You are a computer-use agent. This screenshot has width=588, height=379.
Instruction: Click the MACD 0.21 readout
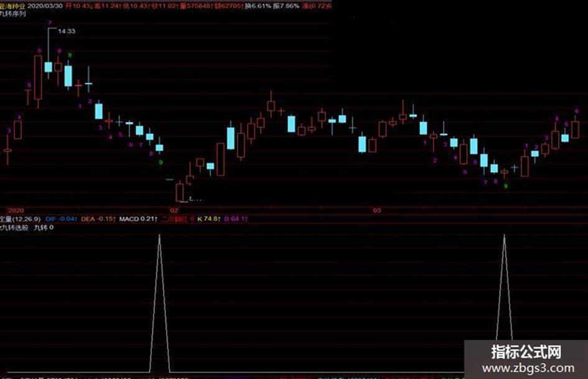pos(138,219)
